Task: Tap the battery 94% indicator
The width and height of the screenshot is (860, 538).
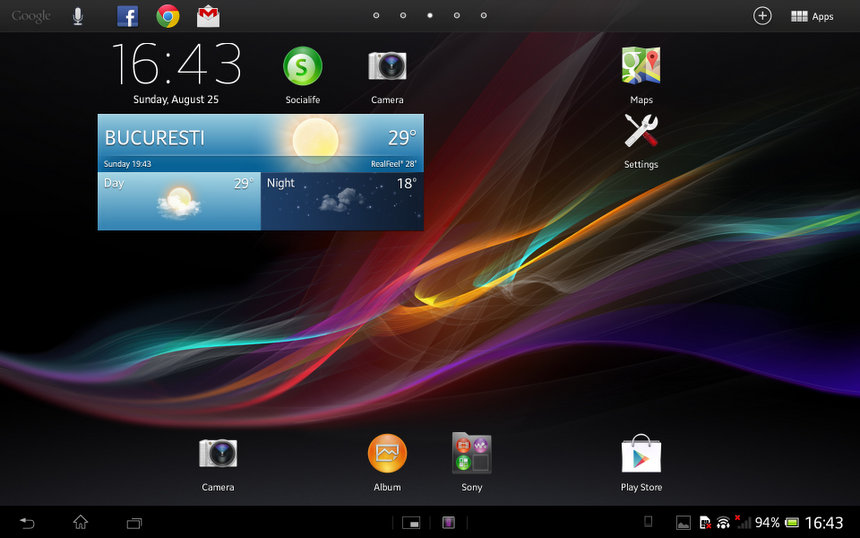Action: [777, 523]
